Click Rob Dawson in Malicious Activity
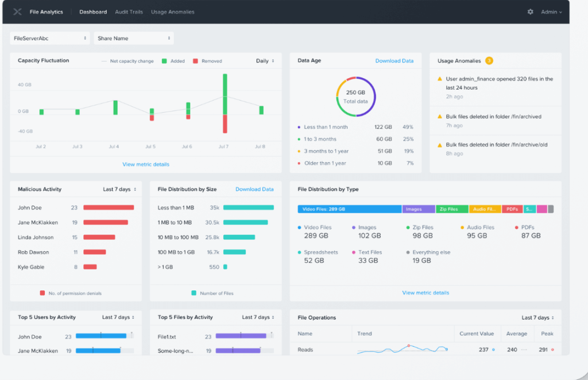 click(x=33, y=252)
